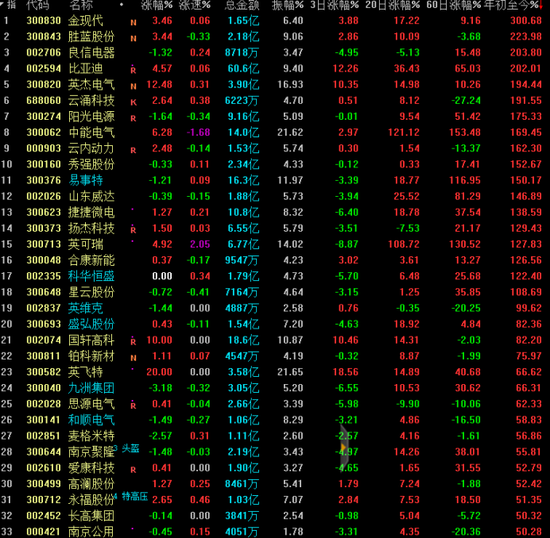Select stock name 麦格米特
The width and height of the screenshot is (550, 538).
coord(91,436)
